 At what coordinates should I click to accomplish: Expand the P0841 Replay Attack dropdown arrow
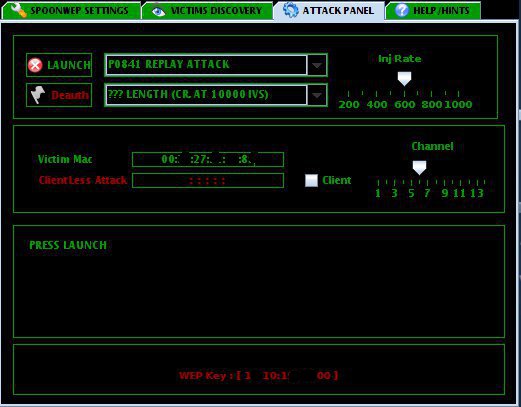click(x=317, y=65)
